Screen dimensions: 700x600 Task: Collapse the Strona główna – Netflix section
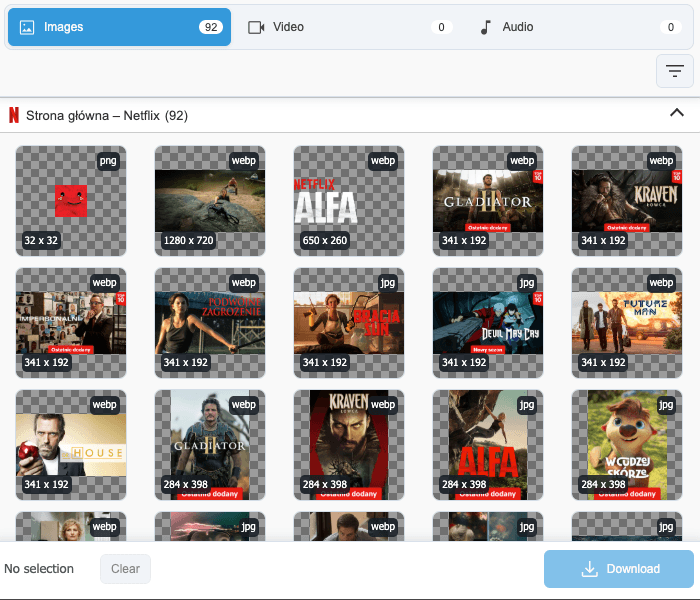point(677,113)
